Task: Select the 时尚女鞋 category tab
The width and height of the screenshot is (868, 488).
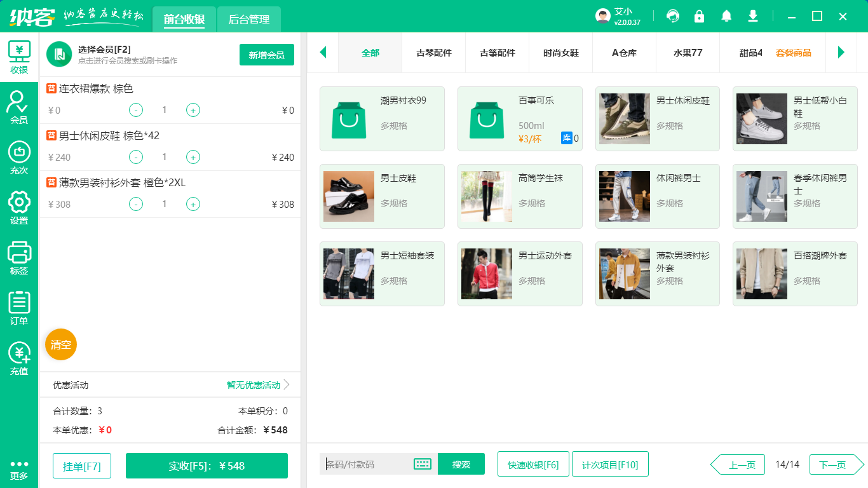Action: tap(561, 53)
